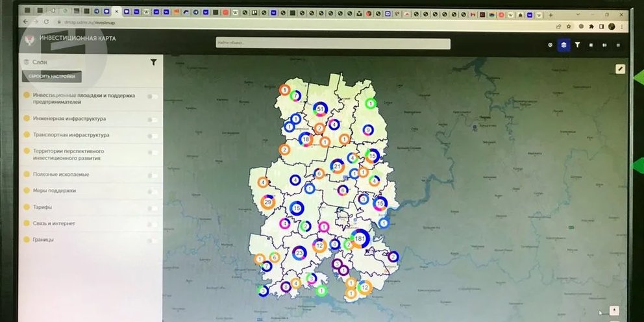This screenshot has height=322, width=644.
Task: Click the map cluster marker showing 23
Action: pos(299,253)
